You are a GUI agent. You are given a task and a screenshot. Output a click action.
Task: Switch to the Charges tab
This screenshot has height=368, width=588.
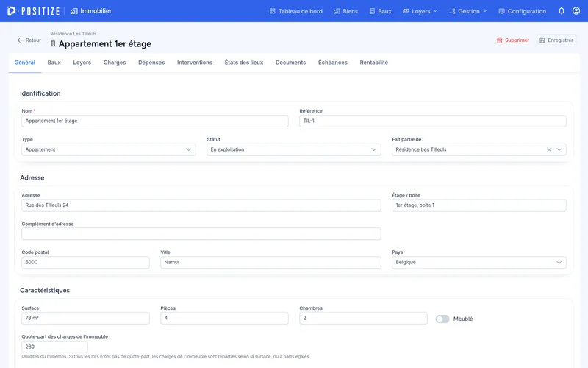coord(115,63)
